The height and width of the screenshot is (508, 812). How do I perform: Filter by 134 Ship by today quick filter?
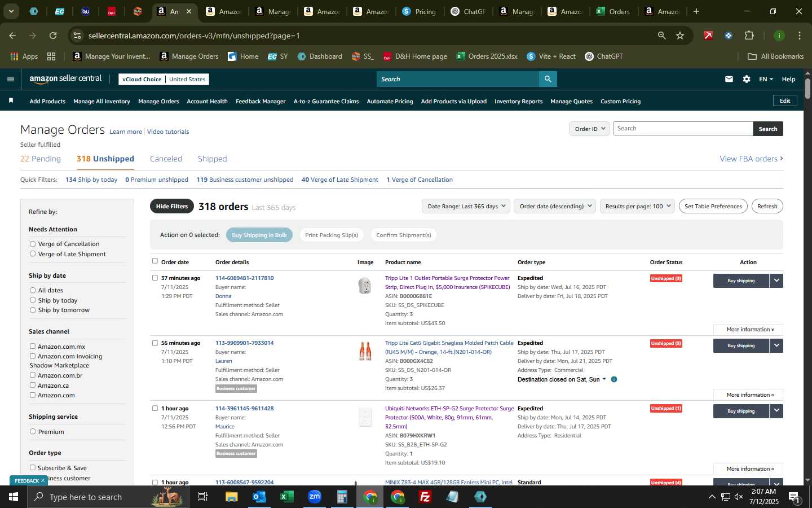[x=91, y=179]
